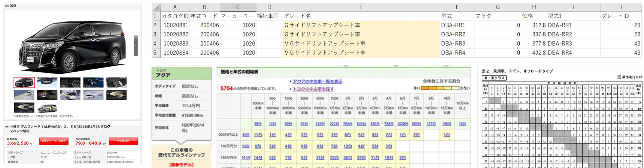
Task: Select column C header in spreadsheet
Action: tap(238, 7)
